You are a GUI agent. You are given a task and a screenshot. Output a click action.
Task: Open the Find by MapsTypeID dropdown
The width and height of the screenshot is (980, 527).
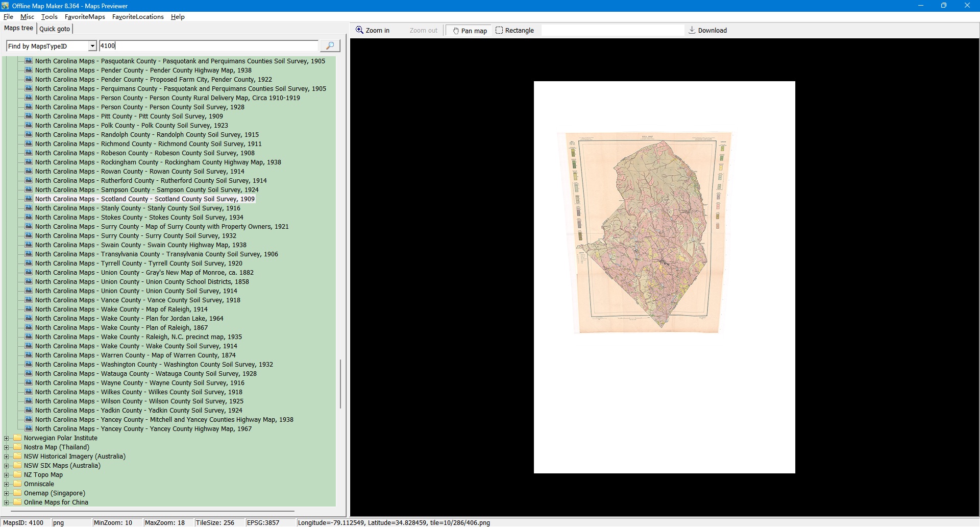[x=92, y=46]
